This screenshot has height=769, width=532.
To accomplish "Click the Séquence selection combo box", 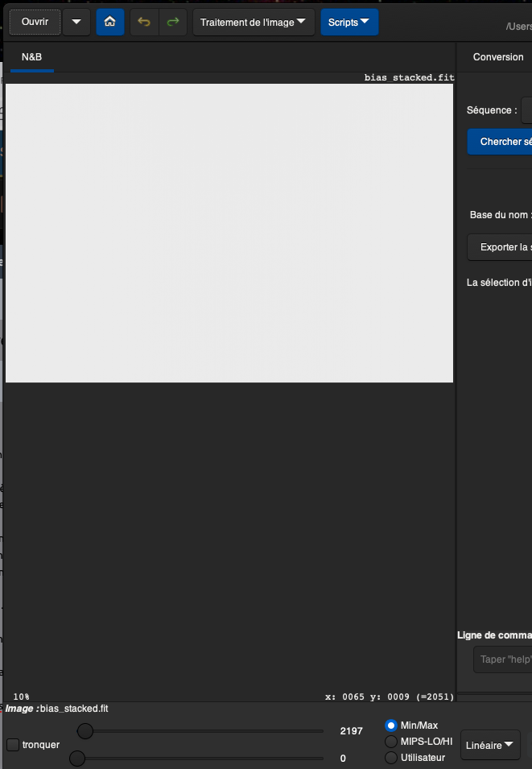I will pyautogui.click(x=526, y=110).
